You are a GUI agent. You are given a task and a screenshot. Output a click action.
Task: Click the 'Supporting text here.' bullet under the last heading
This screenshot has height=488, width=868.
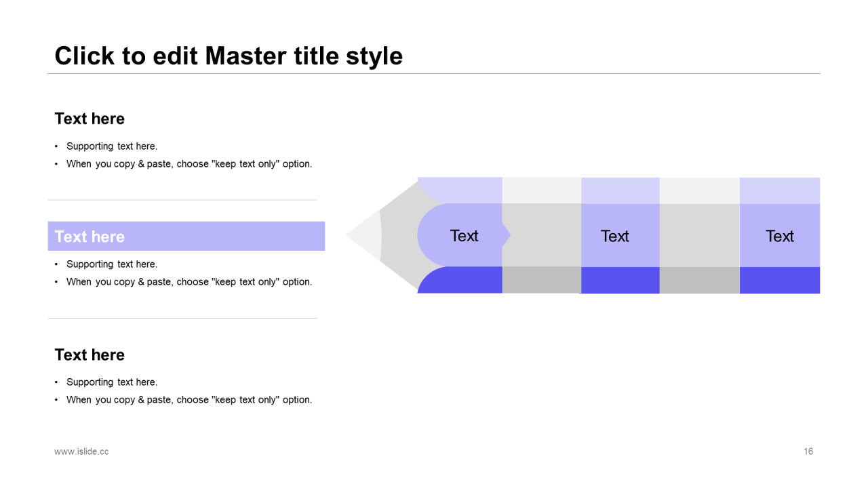click(x=112, y=382)
